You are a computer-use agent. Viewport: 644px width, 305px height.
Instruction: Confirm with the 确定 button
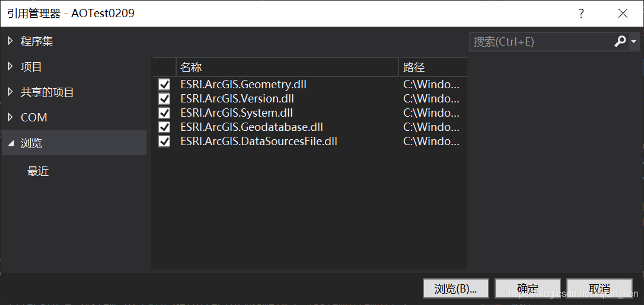[528, 288]
